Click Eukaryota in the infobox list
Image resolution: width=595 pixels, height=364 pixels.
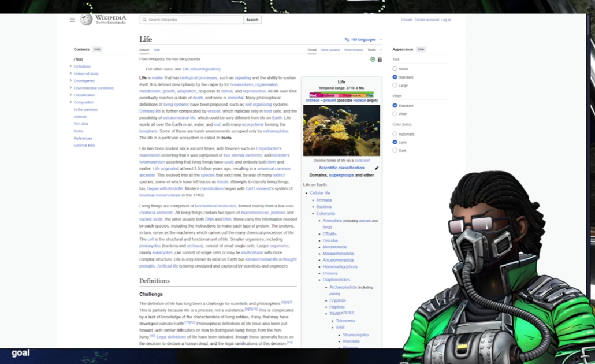(326, 213)
